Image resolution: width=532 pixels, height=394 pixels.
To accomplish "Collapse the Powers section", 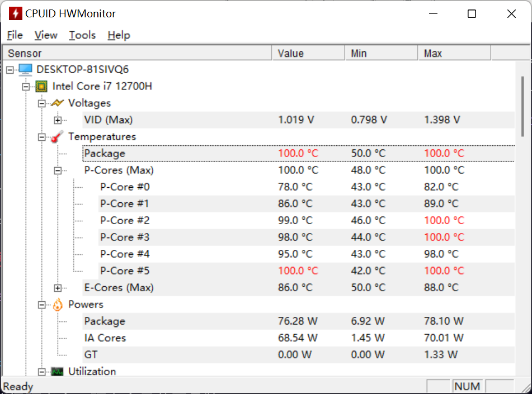I will point(42,305).
